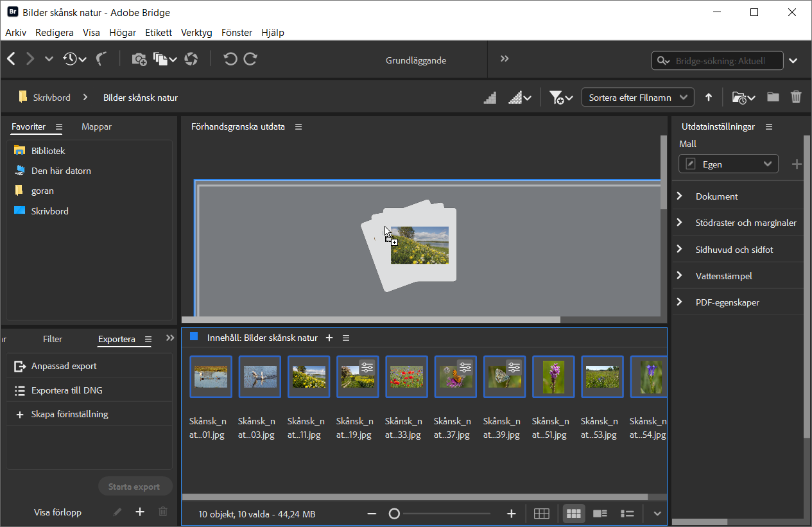
Task: Click the Get Photos from Camera icon
Action: click(139, 59)
